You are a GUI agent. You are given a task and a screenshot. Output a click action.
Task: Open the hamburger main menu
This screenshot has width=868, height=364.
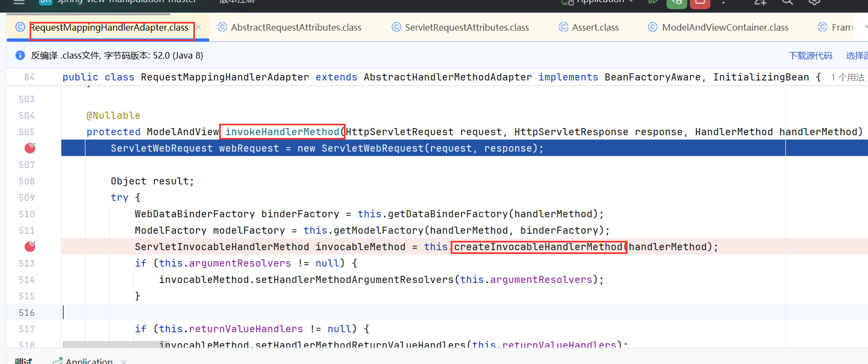19,2
